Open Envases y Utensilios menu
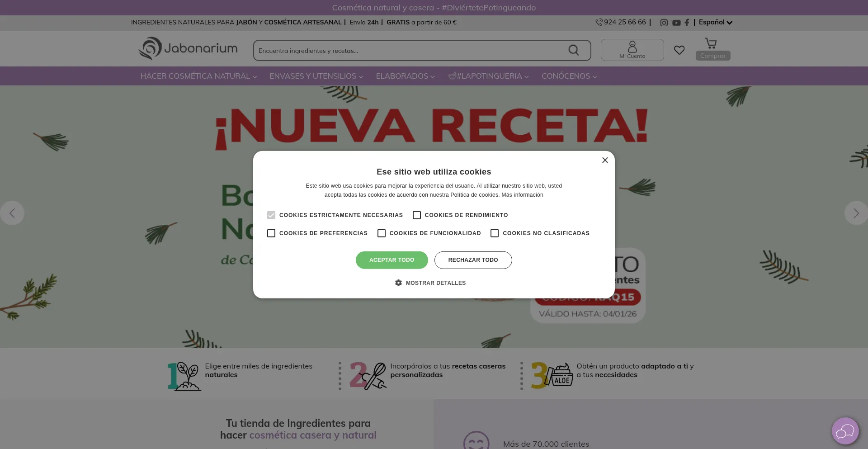 [x=316, y=76]
